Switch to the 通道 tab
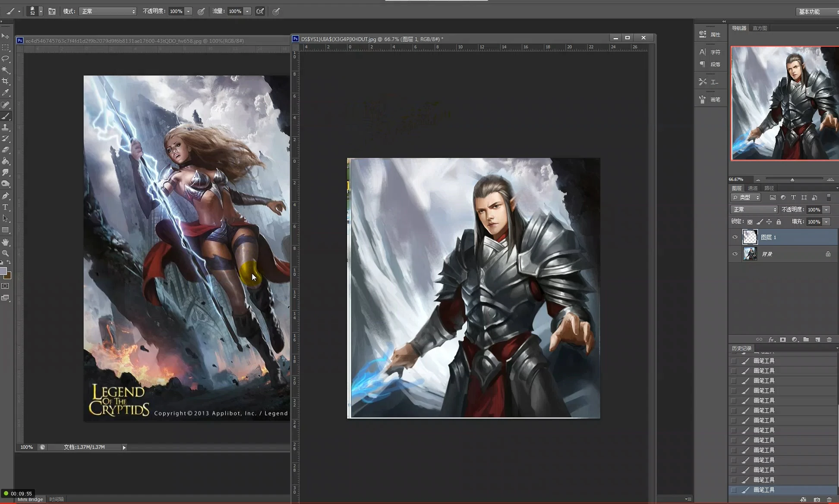This screenshot has width=839, height=504. click(753, 188)
